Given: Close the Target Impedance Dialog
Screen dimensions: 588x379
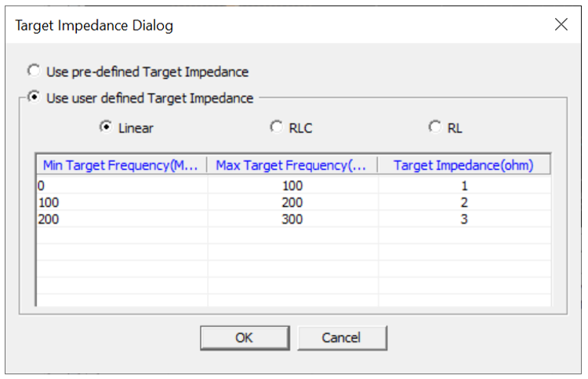Looking at the screenshot, I should (561, 24).
